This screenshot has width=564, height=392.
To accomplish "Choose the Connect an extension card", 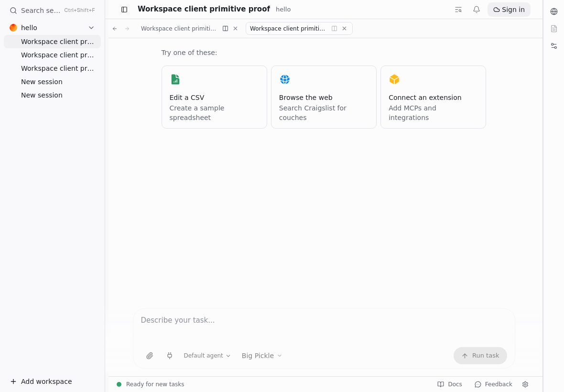I will pos(433,97).
